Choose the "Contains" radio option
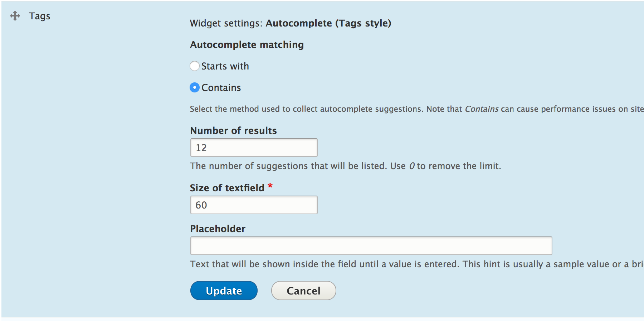Viewport: 644px width, 321px height. (x=195, y=87)
